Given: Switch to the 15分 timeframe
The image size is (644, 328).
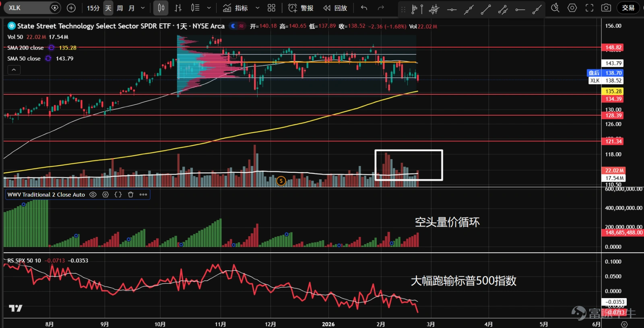Looking at the screenshot, I should coord(93,8).
